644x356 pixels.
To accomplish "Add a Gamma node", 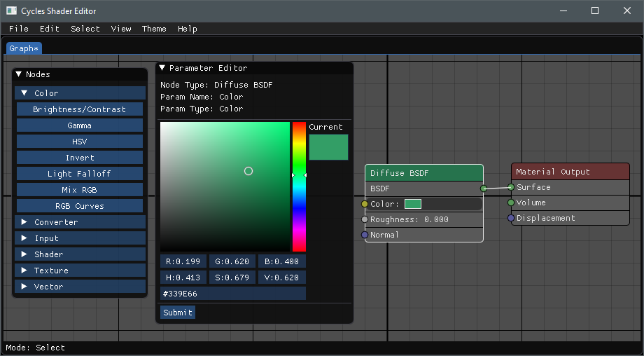I will tap(80, 125).
